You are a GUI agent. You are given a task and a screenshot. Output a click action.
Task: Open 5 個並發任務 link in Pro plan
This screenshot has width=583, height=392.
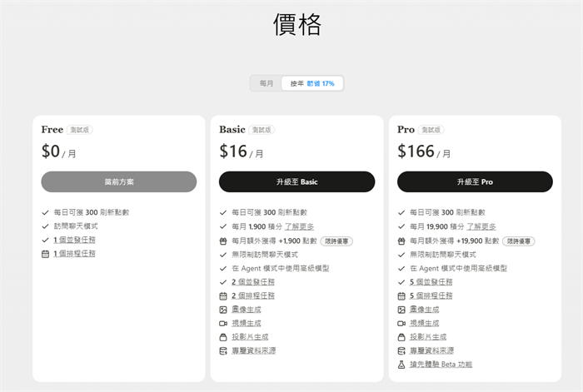pyautogui.click(x=431, y=282)
